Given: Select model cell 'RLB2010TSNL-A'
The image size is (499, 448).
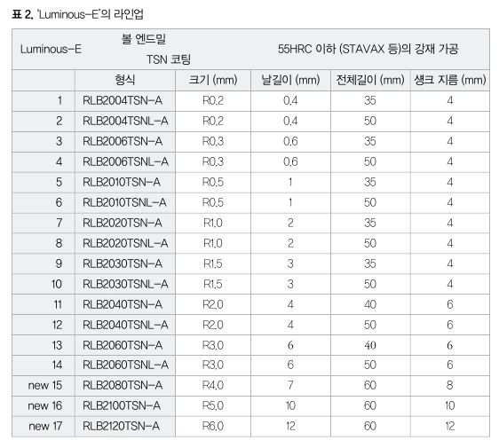Looking at the screenshot, I should click(x=124, y=202).
